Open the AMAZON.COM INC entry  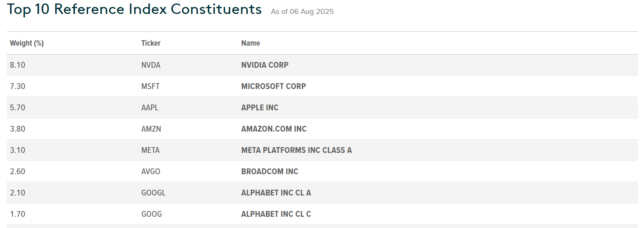274,129
